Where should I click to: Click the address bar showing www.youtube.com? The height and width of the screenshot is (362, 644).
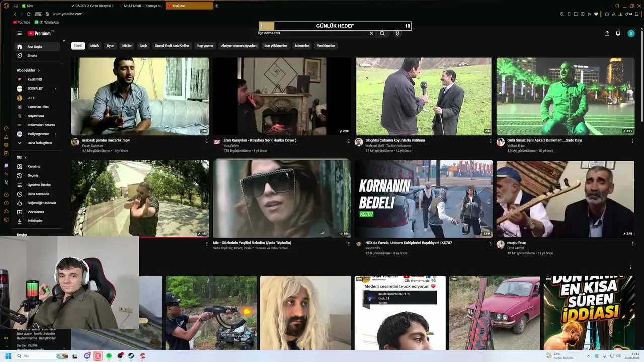(67, 14)
